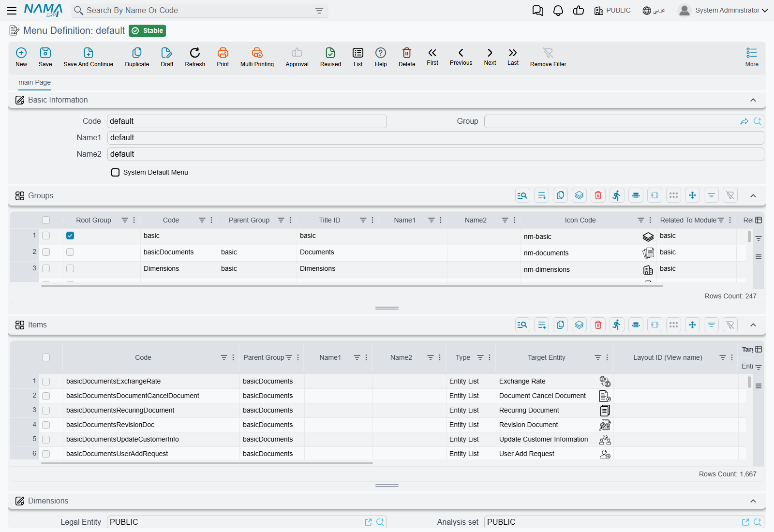Screen dimensions: 774x532
Task: Delete this record
Action: [407, 57]
